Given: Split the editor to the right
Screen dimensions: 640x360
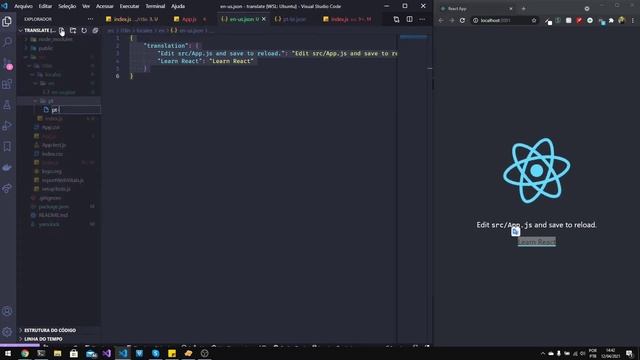Looking at the screenshot, I should (x=409, y=19).
